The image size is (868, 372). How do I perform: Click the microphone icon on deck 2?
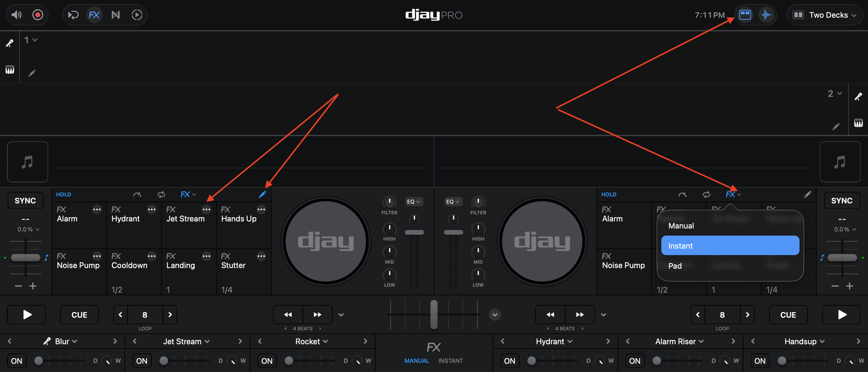858,97
